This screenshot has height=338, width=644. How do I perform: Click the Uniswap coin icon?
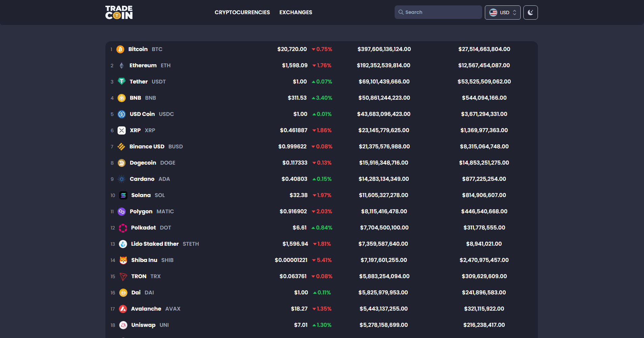(123, 325)
